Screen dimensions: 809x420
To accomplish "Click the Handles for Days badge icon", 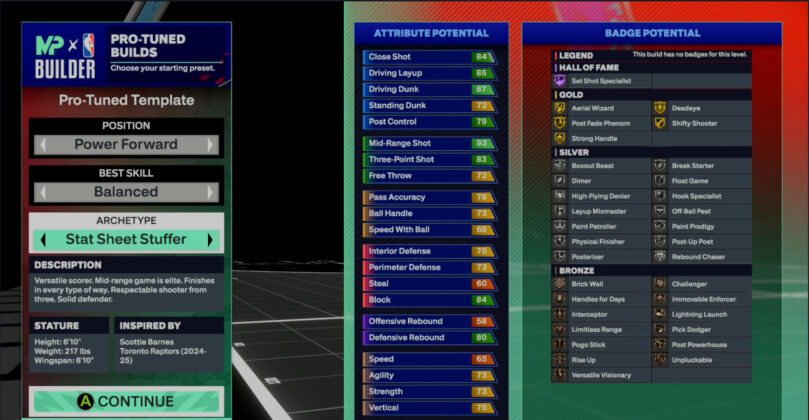I will click(x=560, y=299).
